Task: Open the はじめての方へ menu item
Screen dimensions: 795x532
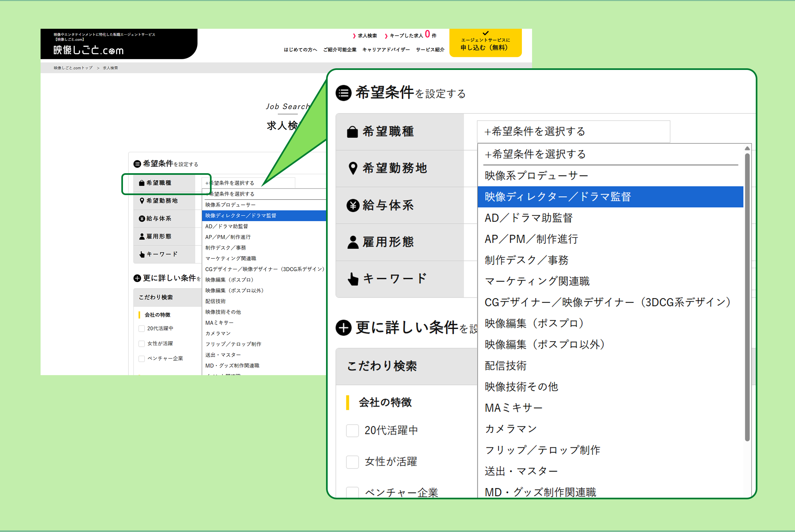Action: (x=300, y=50)
